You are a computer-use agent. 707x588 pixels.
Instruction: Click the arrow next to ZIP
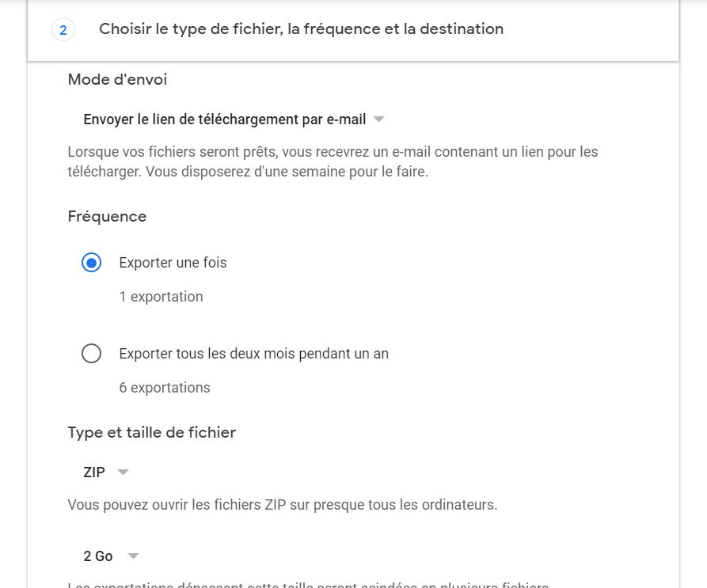click(123, 472)
